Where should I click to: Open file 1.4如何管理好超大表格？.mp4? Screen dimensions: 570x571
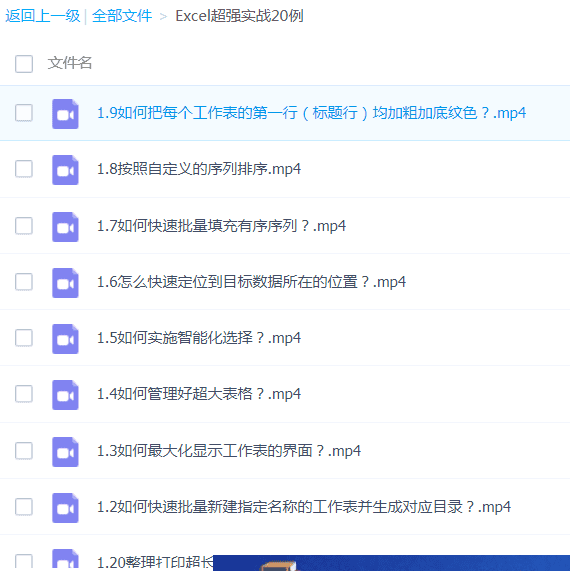point(199,394)
